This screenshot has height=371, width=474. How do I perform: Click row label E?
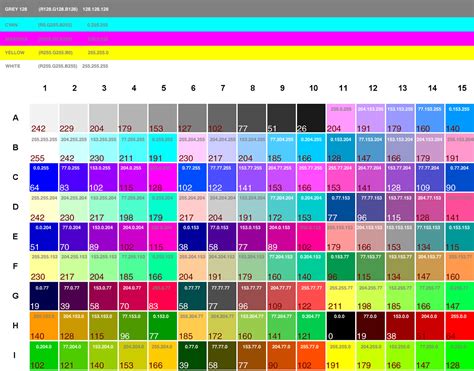pos(15,236)
